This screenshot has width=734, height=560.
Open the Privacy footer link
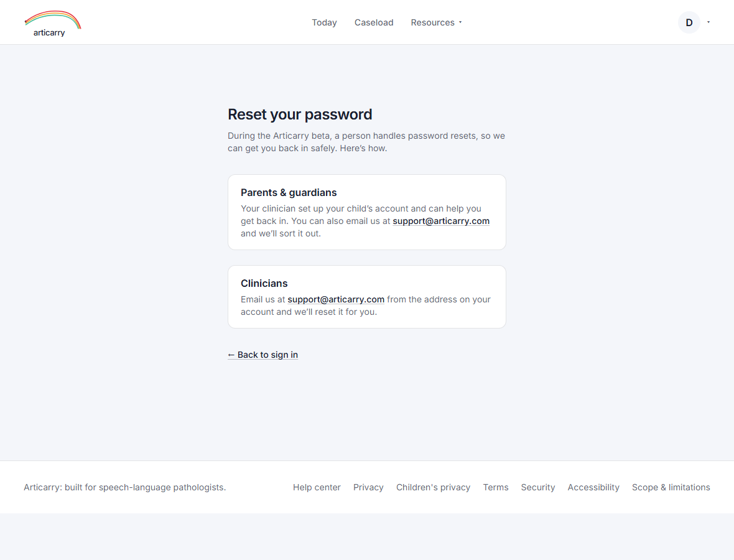click(368, 487)
